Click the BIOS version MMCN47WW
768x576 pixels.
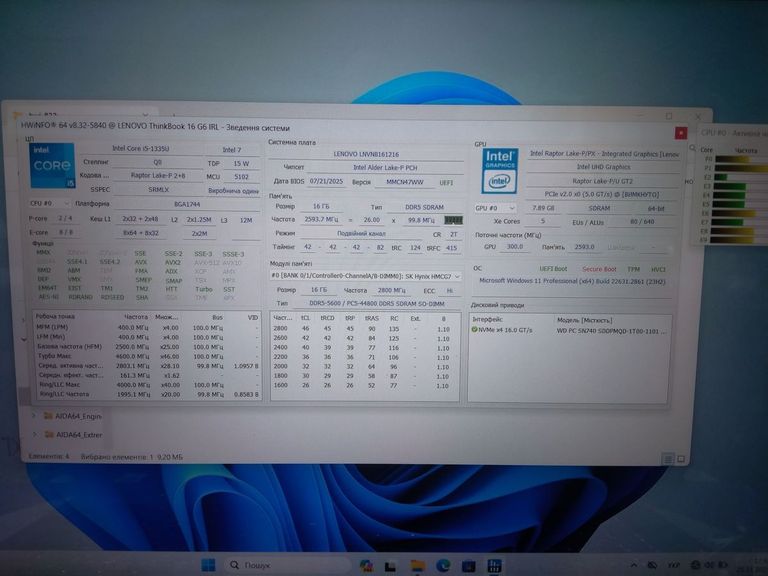click(x=405, y=182)
